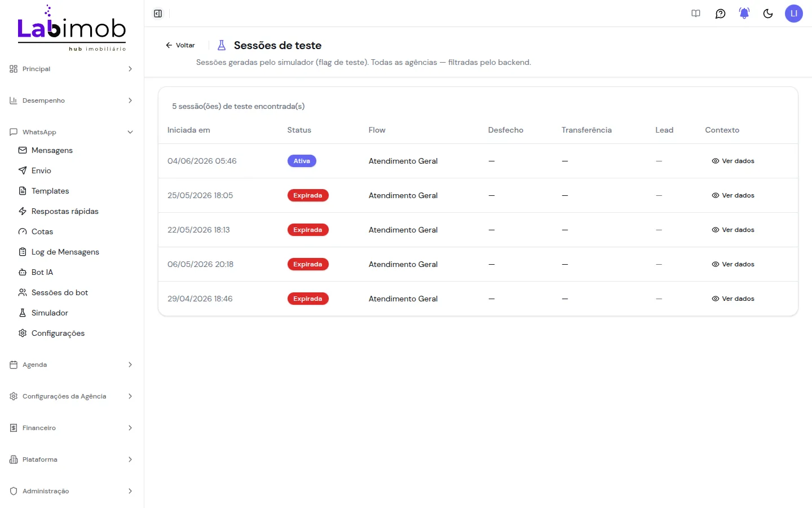Image resolution: width=812 pixels, height=508 pixels.
Task: Open the notifications bell
Action: 744,14
